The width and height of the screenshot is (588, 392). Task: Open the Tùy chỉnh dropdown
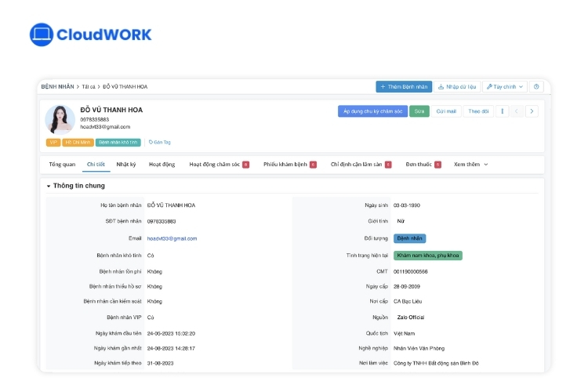pyautogui.click(x=504, y=87)
